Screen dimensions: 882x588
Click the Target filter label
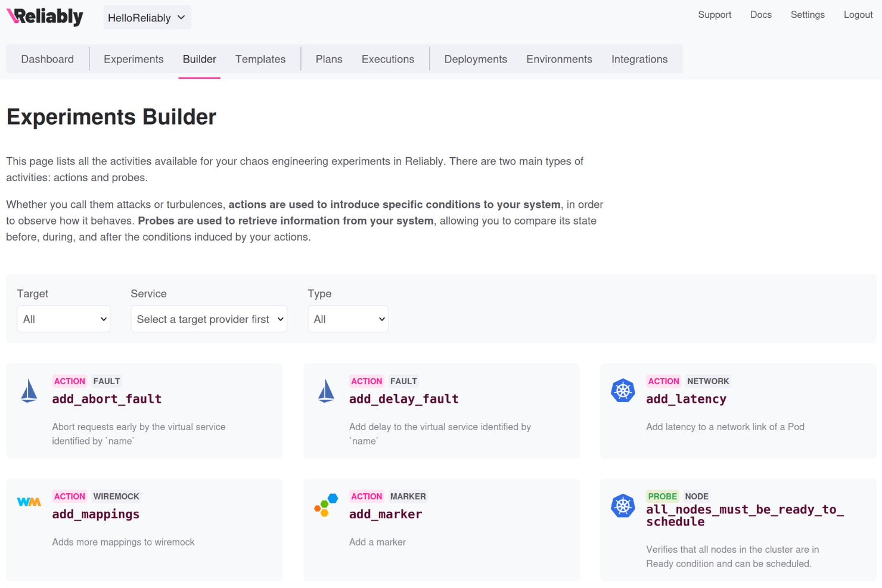tap(33, 294)
